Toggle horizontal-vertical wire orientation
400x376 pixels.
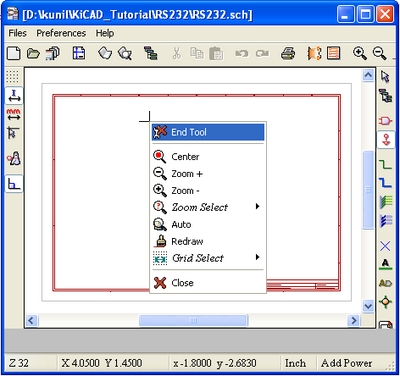[14, 184]
